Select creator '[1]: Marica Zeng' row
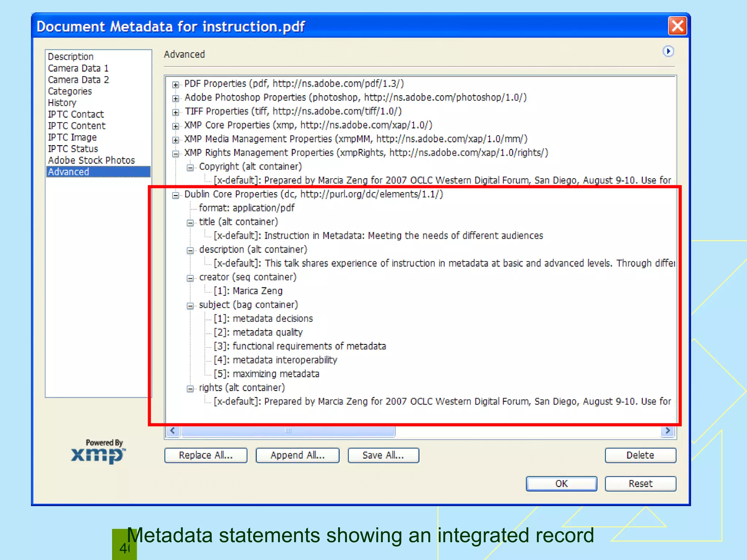Viewport: 747px width, 560px height. (248, 291)
